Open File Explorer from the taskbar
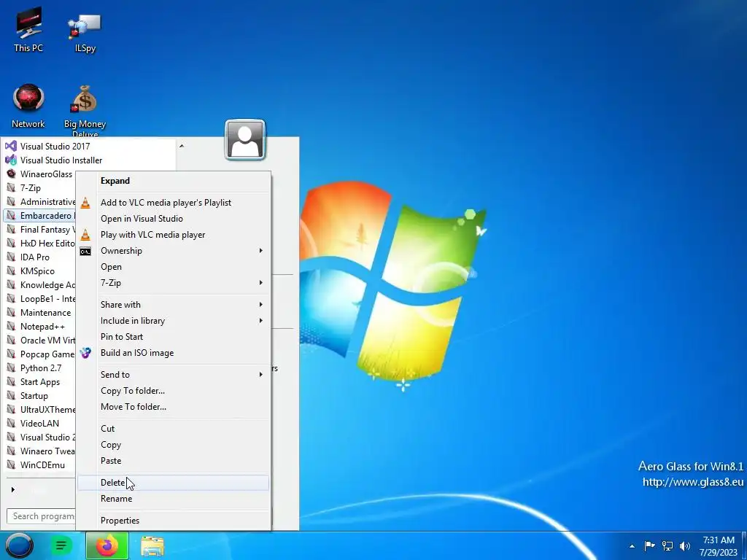Viewport: 747px width, 560px height. pyautogui.click(x=152, y=546)
